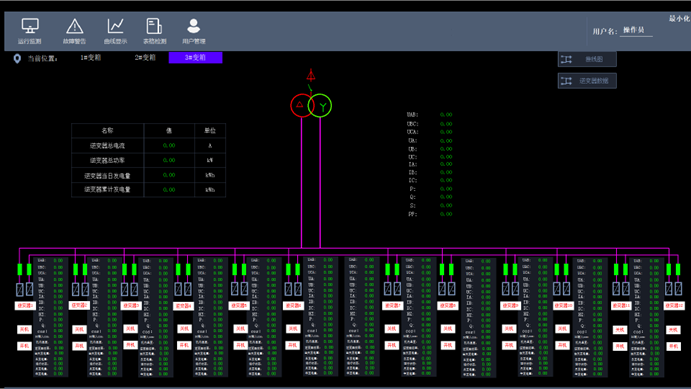The height and width of the screenshot is (389, 691).
Task: Open the 表格检测 document icon
Action: click(x=154, y=26)
